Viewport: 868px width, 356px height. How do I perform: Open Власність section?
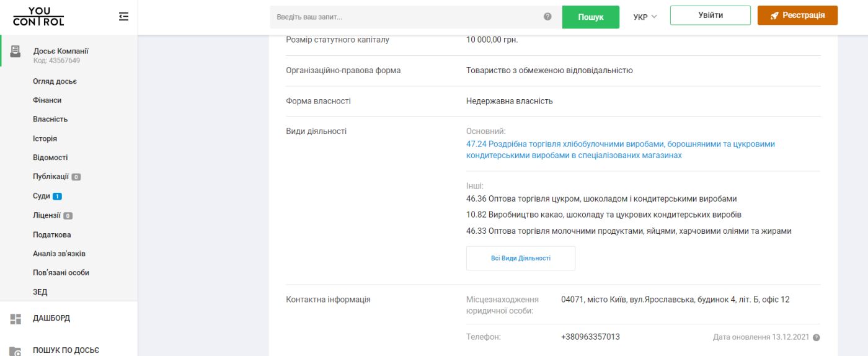(x=50, y=119)
